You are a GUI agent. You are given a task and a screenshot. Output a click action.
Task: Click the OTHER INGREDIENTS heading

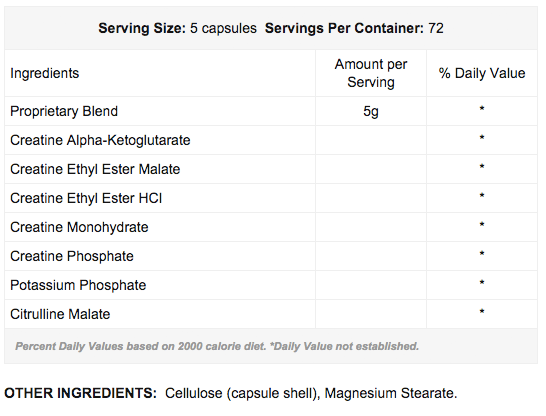point(80,393)
